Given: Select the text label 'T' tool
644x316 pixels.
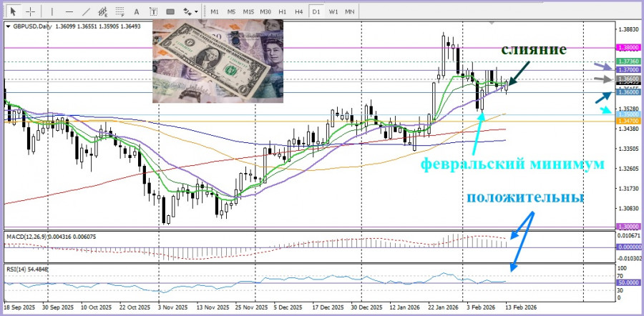Looking at the screenshot, I should coord(153,11).
